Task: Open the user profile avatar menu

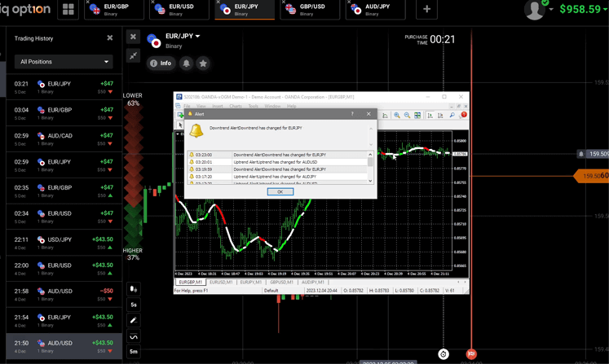Action: click(x=535, y=10)
